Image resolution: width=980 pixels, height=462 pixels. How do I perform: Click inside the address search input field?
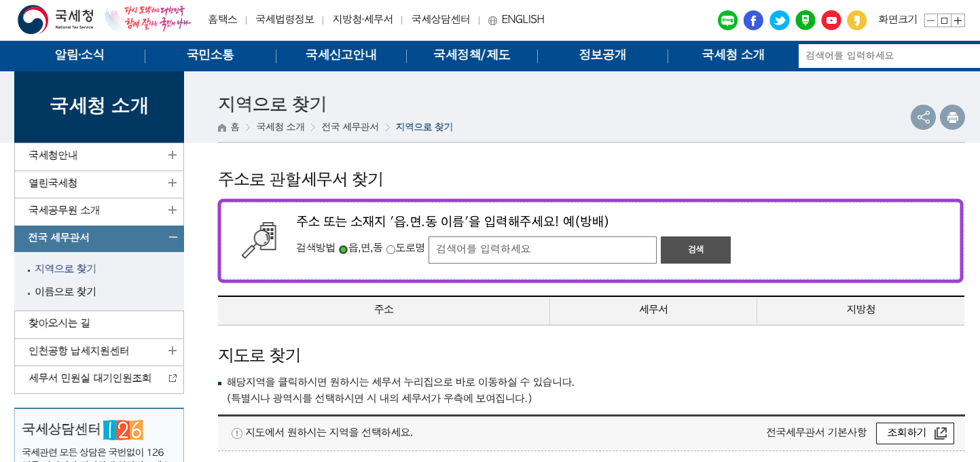tap(541, 249)
